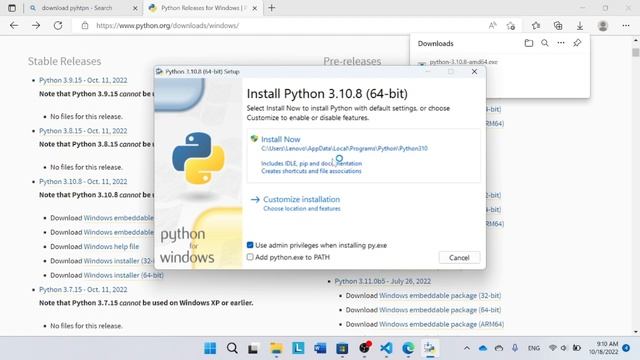This screenshot has width=640, height=360.
Task: Open the tab actions menu icon
Action: (12, 8)
